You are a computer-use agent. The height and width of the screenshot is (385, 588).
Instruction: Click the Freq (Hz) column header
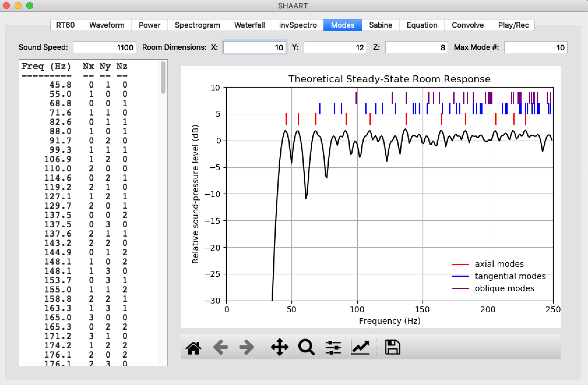[x=46, y=66]
